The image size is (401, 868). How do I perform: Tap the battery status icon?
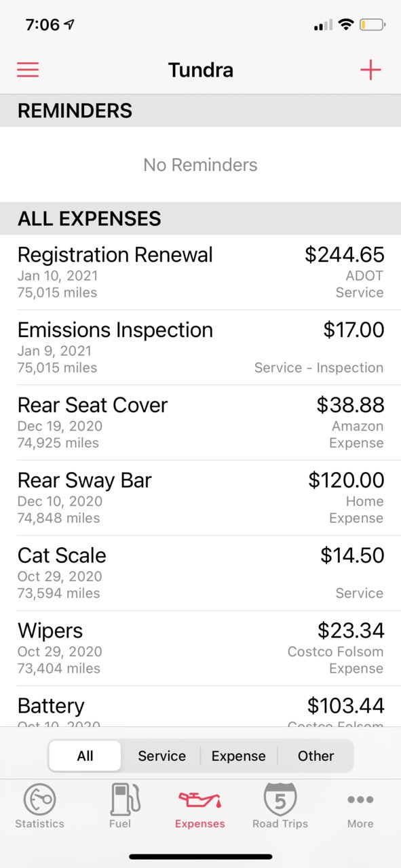(373, 25)
